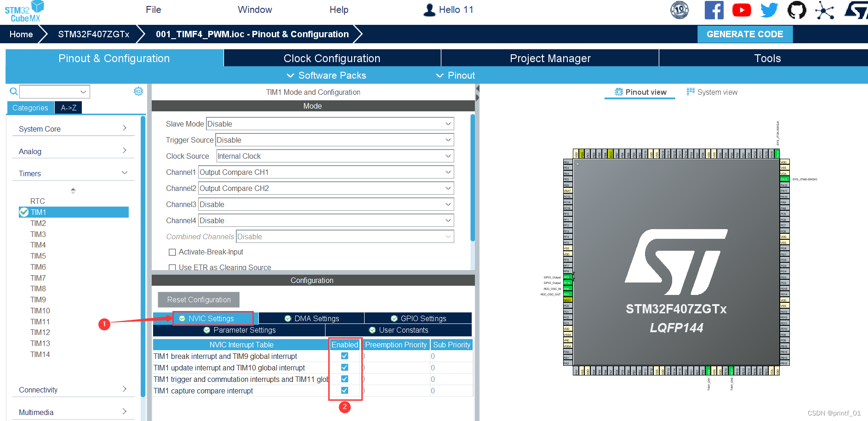Open the File menu

coord(154,10)
